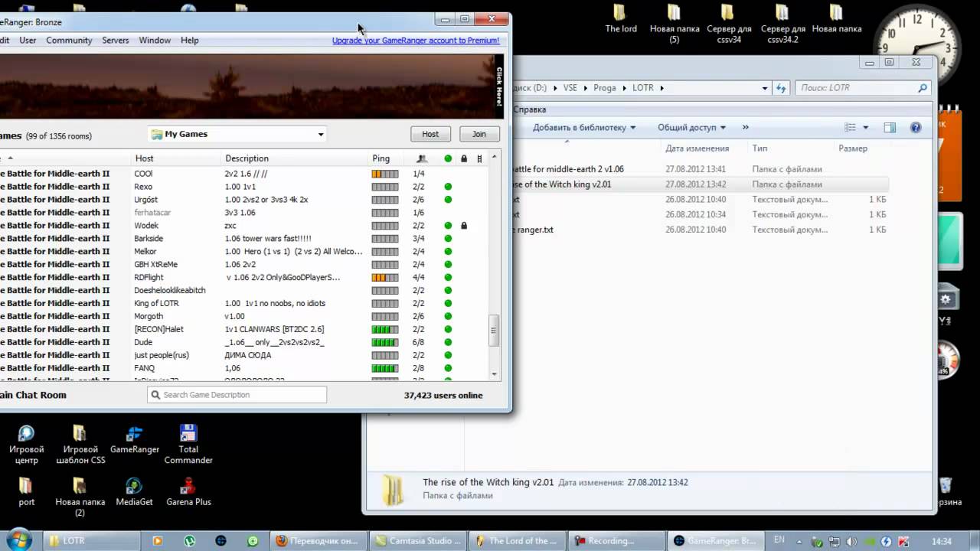This screenshot has width=980, height=551.
Task: Click Explorer 'Поиск: LOTR' search box
Action: click(864, 88)
